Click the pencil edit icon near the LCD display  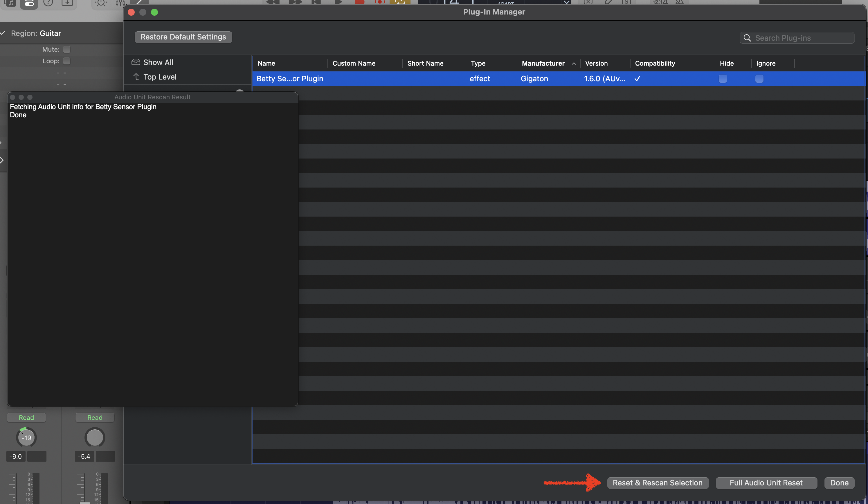click(x=609, y=3)
